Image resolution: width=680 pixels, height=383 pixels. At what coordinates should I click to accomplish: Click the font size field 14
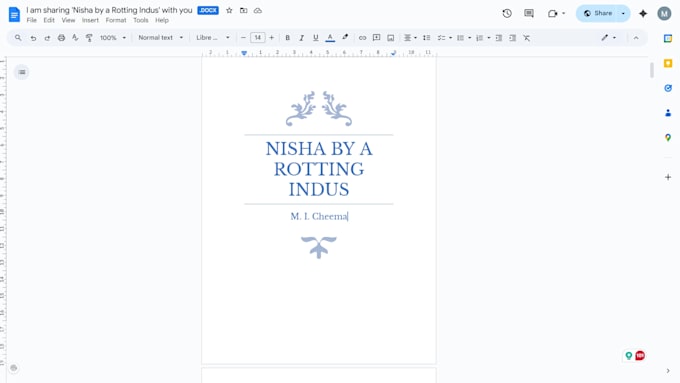pos(258,38)
